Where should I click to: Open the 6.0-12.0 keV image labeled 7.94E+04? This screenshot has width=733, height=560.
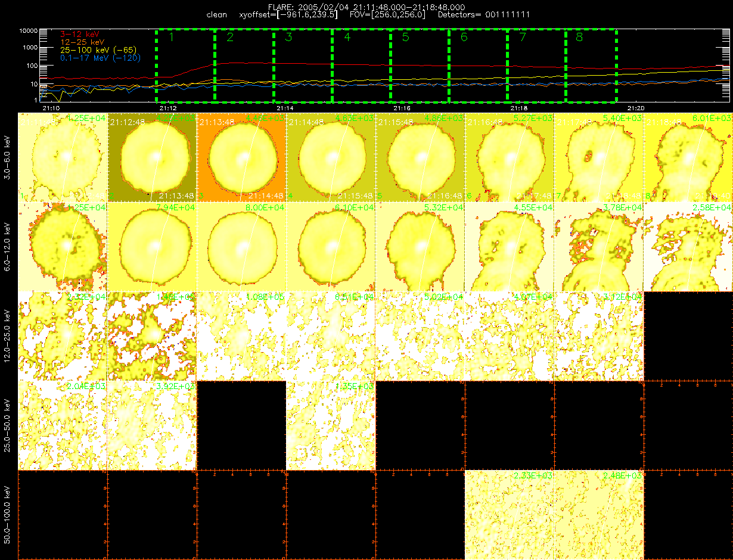[152, 246]
